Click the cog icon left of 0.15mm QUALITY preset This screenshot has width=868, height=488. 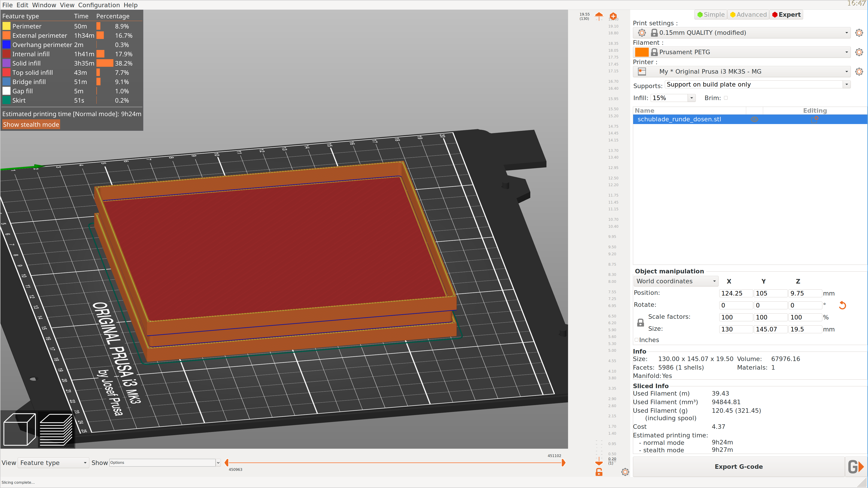pos(642,33)
